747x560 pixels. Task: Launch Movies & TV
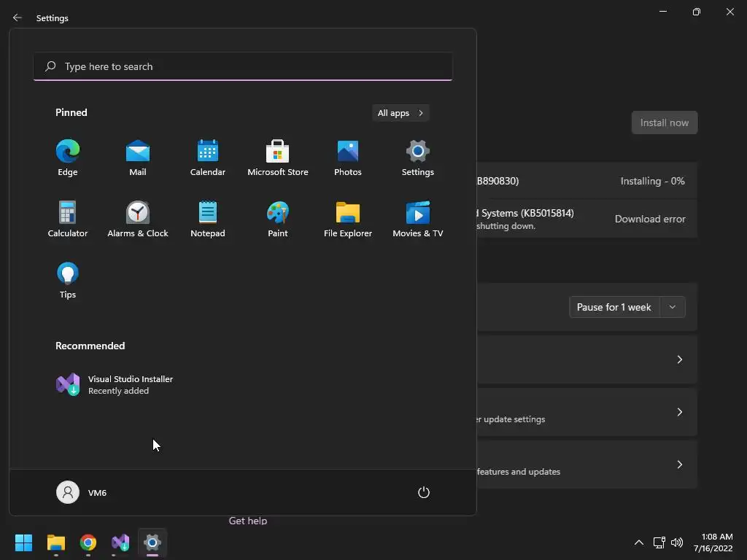(418, 219)
